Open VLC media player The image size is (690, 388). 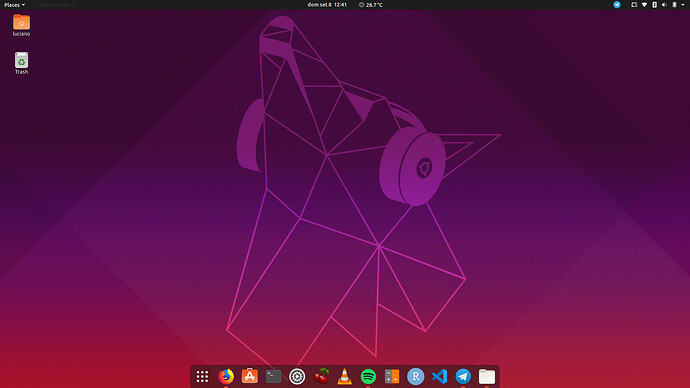pyautogui.click(x=345, y=377)
